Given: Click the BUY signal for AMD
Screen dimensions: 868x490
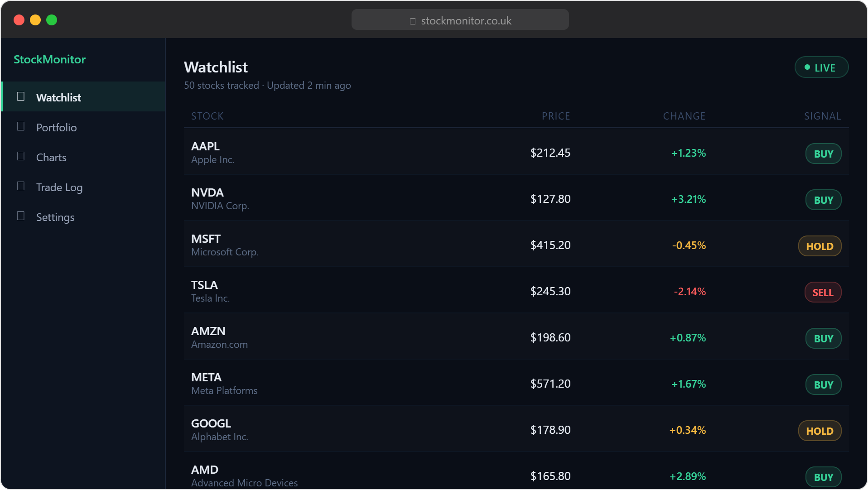Looking at the screenshot, I should pos(823,477).
